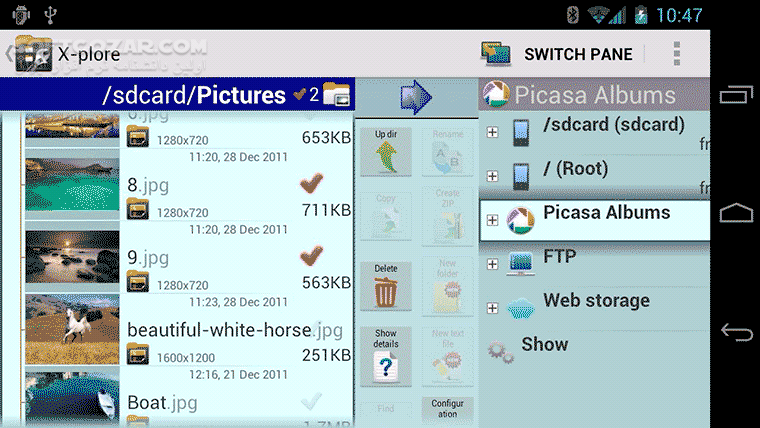The image size is (760, 428).
Task: Click the Picasa icon in tree row
Action: [x=521, y=220]
